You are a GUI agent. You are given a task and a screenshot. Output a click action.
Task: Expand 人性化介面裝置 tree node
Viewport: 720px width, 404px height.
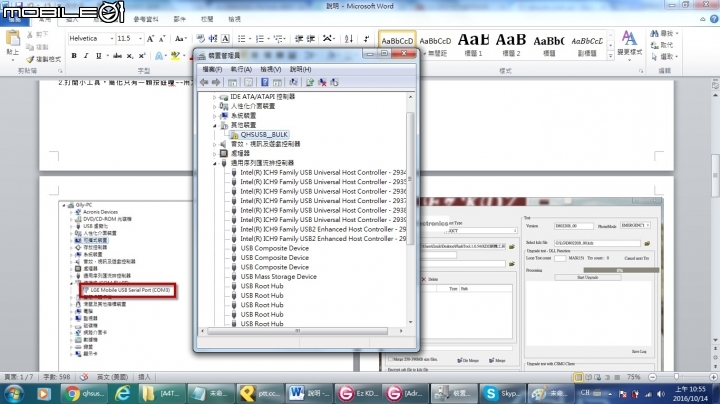pos(214,106)
